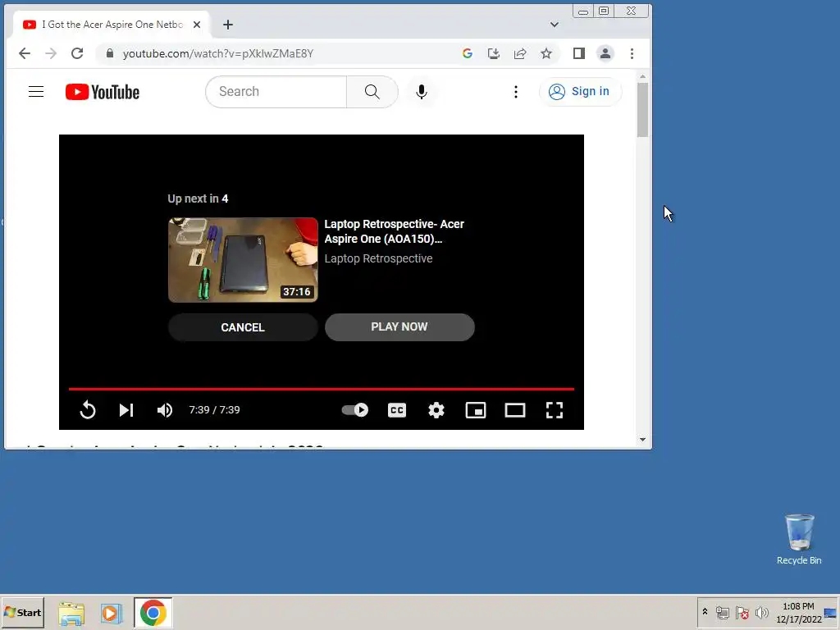Open the Windows Start menu

[x=23, y=612]
